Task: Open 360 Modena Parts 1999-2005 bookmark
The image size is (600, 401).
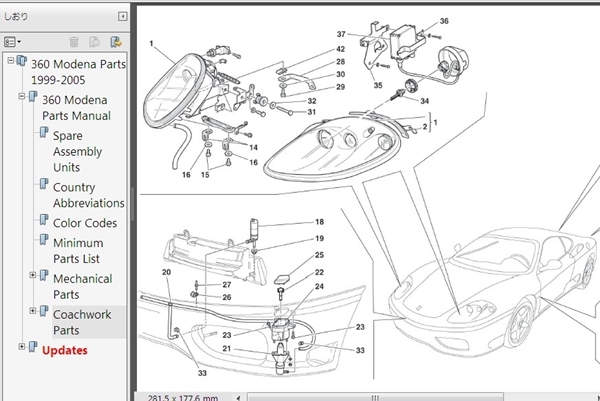Action: (78, 72)
